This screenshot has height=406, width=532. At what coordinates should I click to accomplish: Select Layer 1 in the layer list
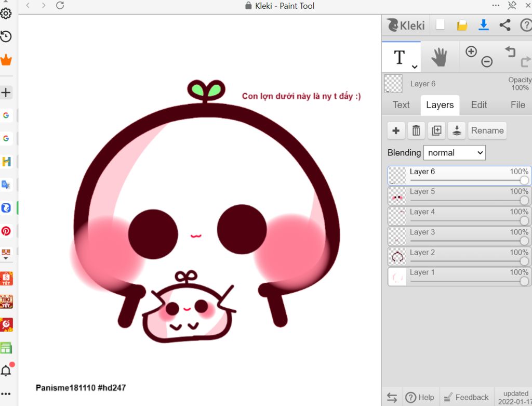pos(459,277)
